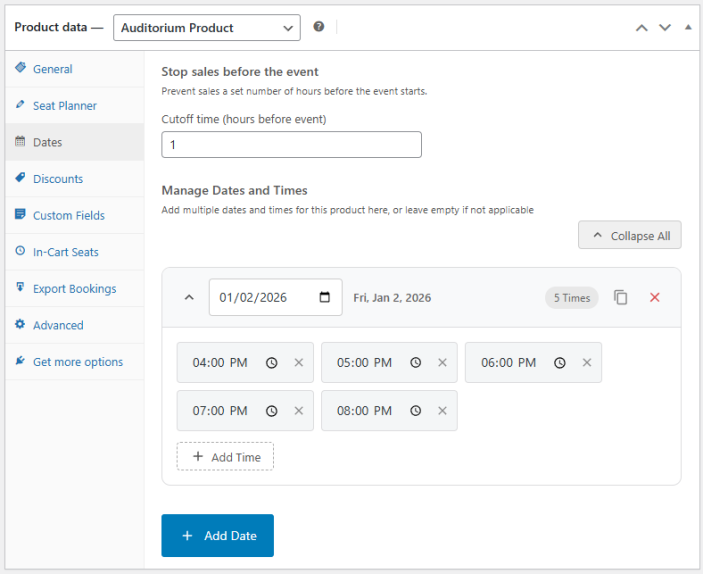
Task: Duplicate the Jan 2, 2026 date entry
Action: coord(621,297)
